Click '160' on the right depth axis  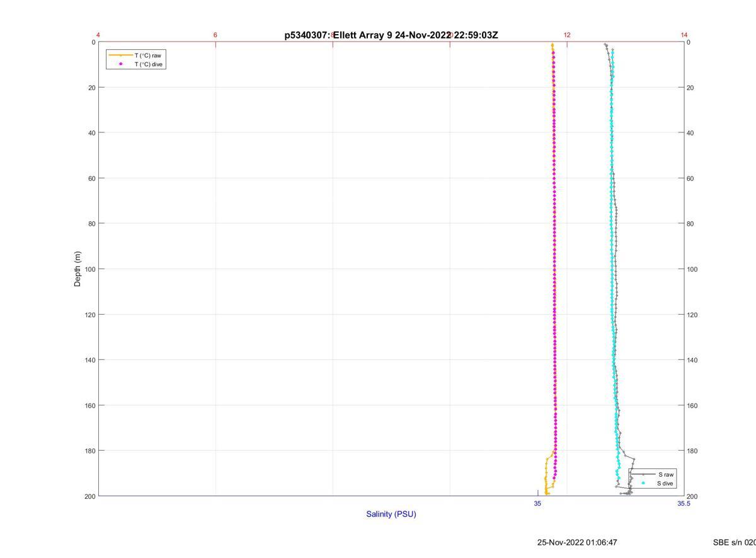click(692, 405)
